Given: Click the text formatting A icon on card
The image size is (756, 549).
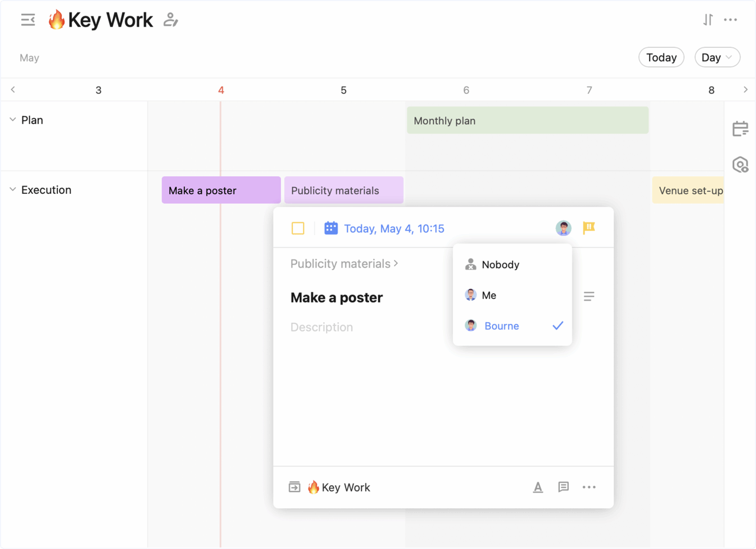Looking at the screenshot, I should pos(537,487).
